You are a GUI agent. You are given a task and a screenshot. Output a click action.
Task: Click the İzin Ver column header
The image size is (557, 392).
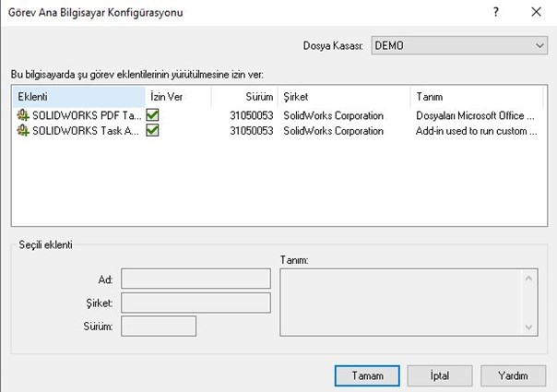pyautogui.click(x=178, y=97)
